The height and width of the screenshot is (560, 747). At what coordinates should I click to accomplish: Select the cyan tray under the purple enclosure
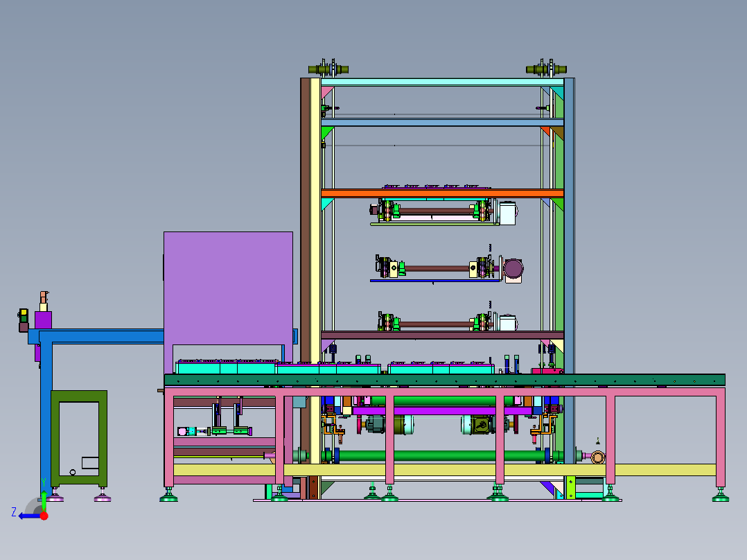click(x=227, y=367)
